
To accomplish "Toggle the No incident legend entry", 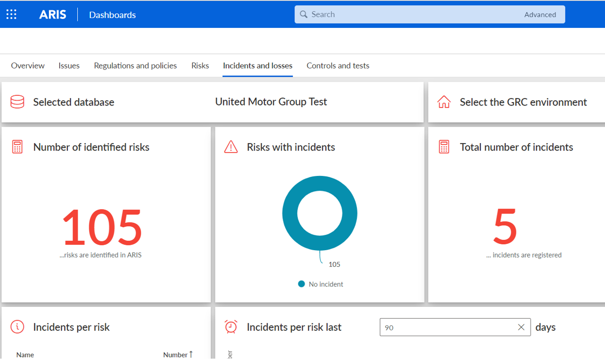I will point(320,284).
